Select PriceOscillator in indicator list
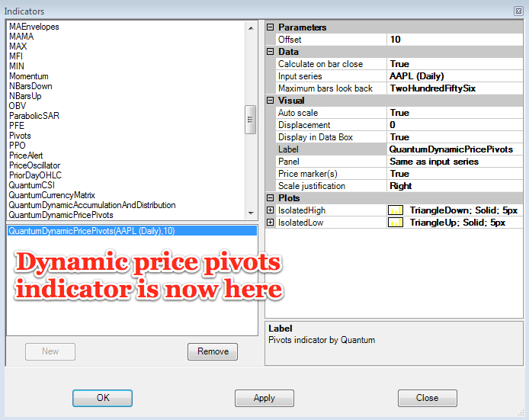This screenshot has width=529, height=420. point(34,165)
